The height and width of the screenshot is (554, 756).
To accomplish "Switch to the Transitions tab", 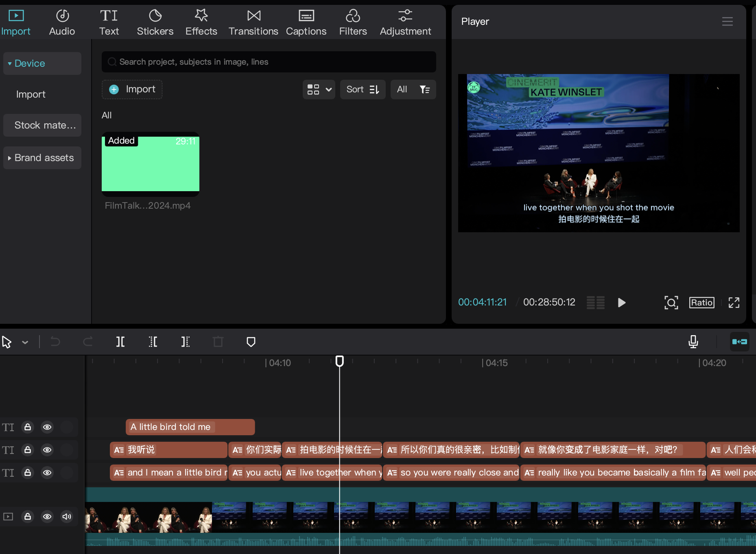I will tap(253, 22).
